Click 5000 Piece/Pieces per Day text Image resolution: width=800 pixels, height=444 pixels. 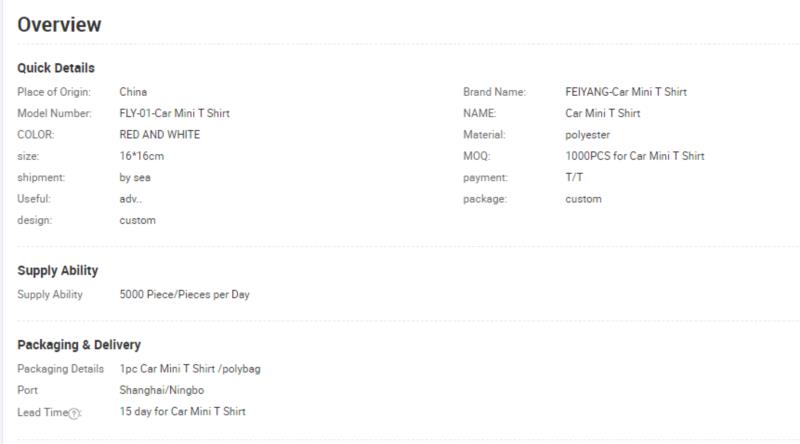pyautogui.click(x=184, y=294)
